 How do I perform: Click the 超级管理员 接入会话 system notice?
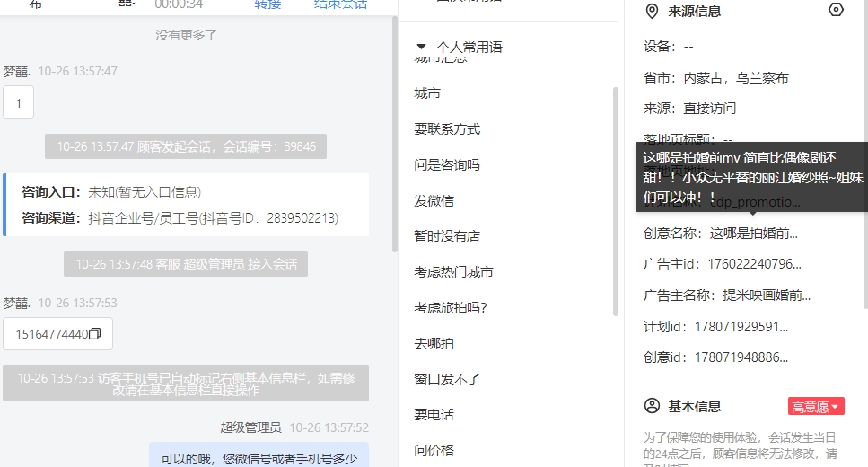(186, 264)
